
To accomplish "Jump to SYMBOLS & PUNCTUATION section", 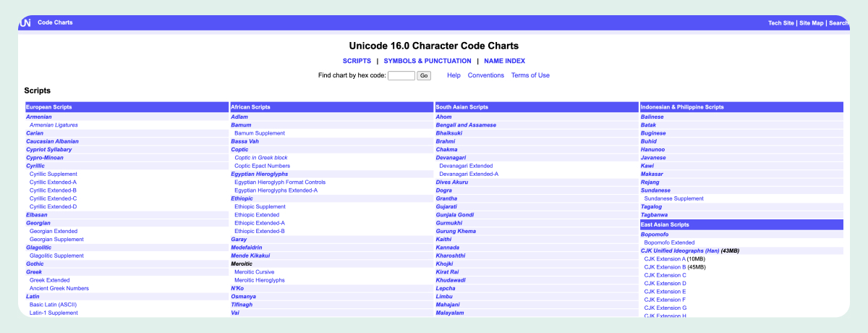I will point(427,61).
